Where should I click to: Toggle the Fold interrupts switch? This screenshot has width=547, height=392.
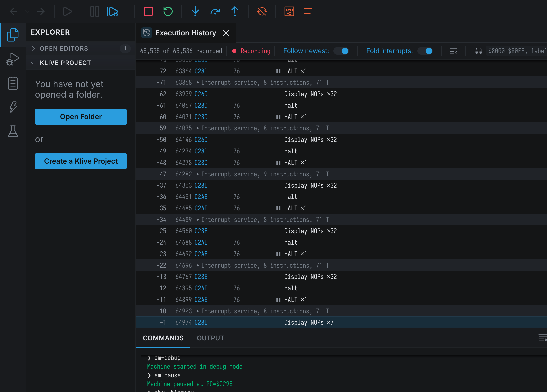(x=425, y=51)
